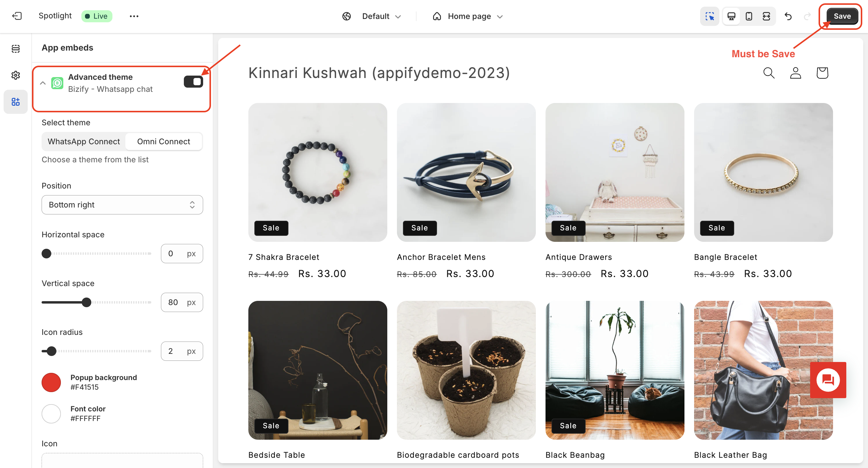The width and height of the screenshot is (868, 468).
Task: Click the exit editor icon
Action: tap(17, 16)
